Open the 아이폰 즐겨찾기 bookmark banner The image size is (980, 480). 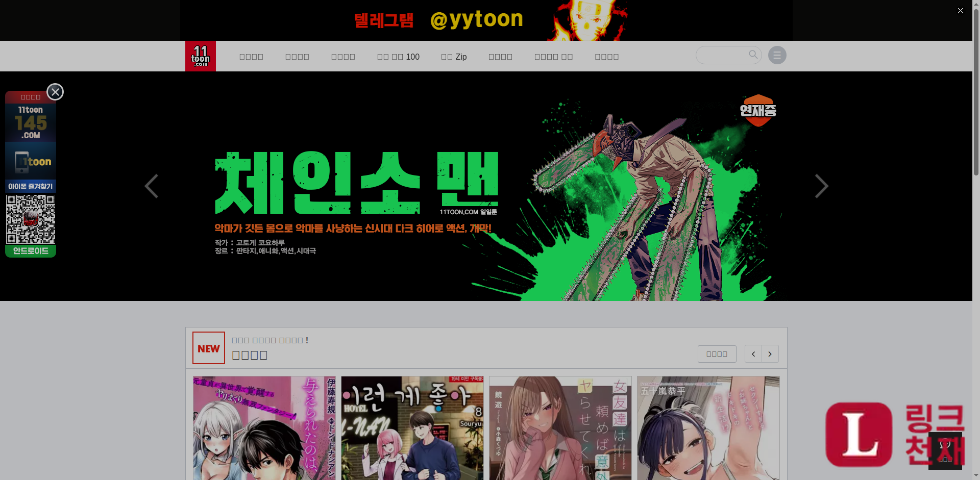point(31,167)
